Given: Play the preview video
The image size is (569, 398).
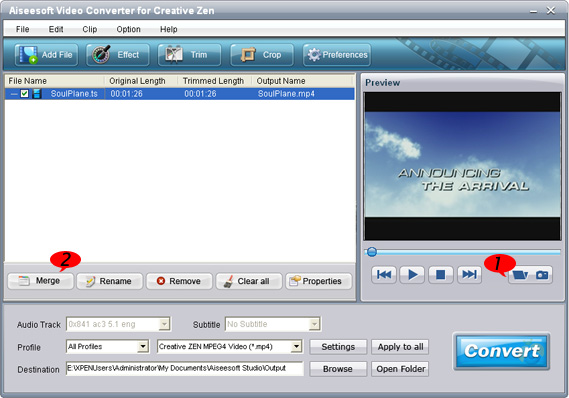Looking at the screenshot, I should point(412,275).
